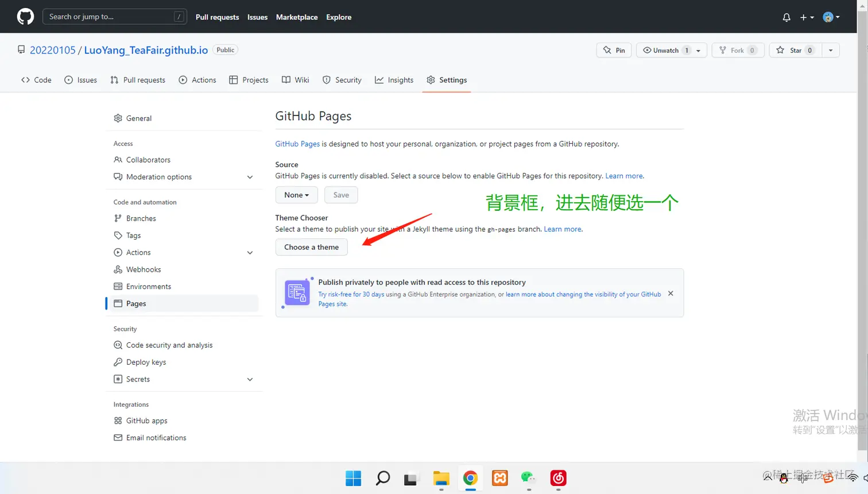Open Code security and analysis

[183, 345]
